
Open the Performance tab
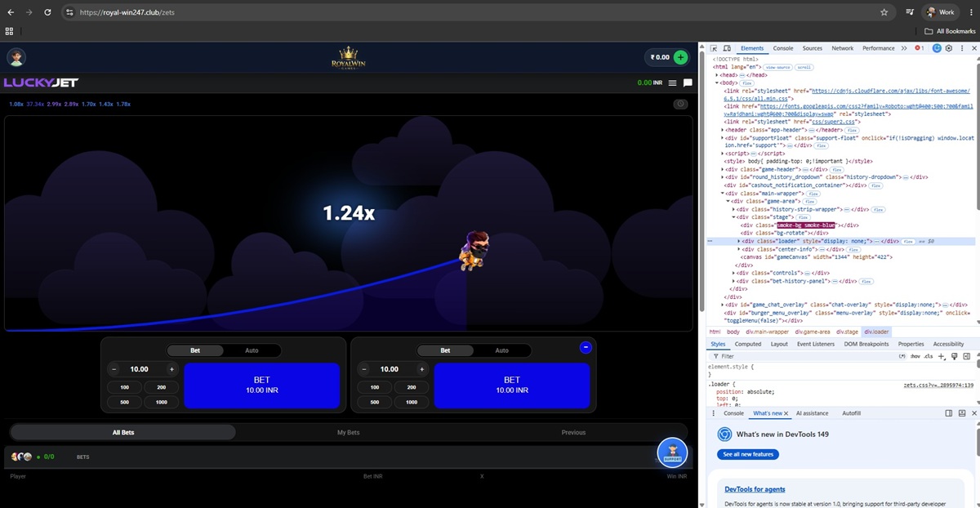tap(879, 48)
